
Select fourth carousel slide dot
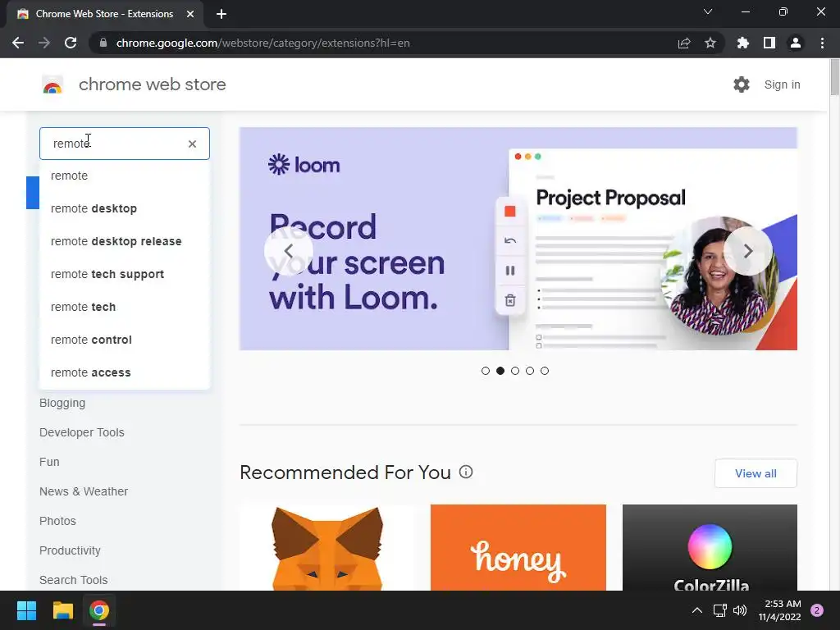(530, 371)
